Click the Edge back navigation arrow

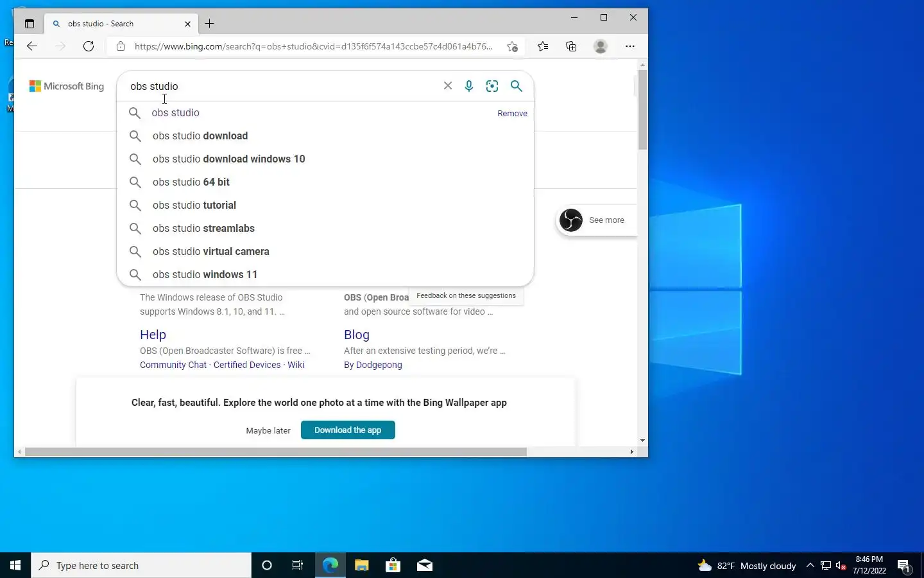point(32,46)
